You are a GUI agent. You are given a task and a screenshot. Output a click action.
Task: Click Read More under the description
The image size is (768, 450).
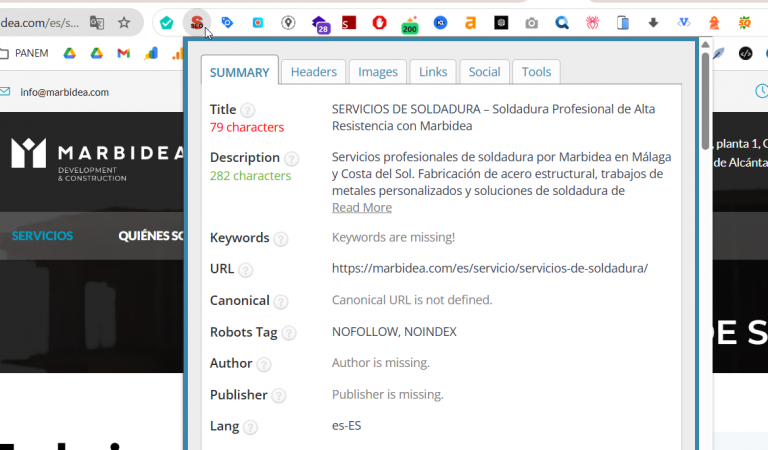(362, 208)
